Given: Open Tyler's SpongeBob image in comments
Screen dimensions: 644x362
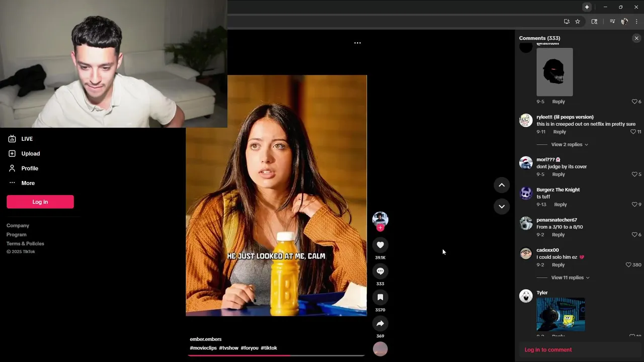Looking at the screenshot, I should tap(560, 314).
